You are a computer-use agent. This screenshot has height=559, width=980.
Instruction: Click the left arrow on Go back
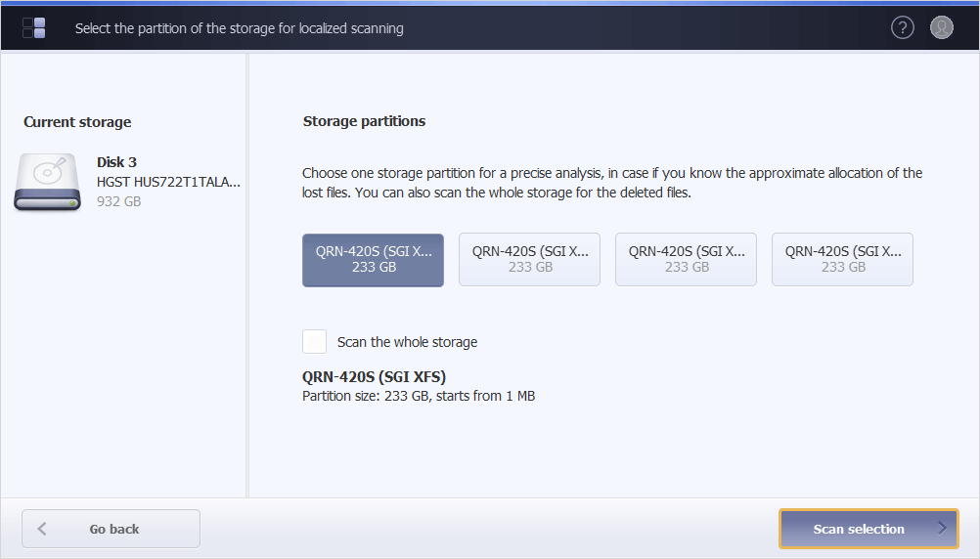[x=42, y=529]
